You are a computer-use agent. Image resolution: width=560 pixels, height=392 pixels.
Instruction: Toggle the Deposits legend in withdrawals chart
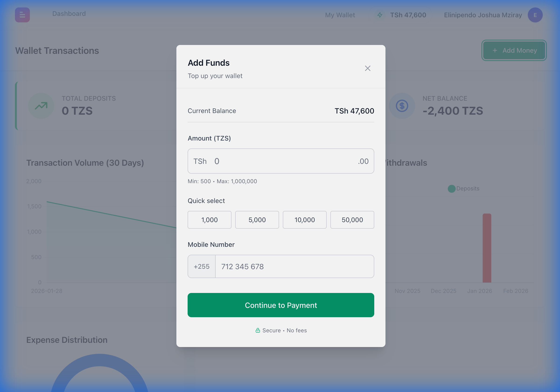pyautogui.click(x=463, y=188)
